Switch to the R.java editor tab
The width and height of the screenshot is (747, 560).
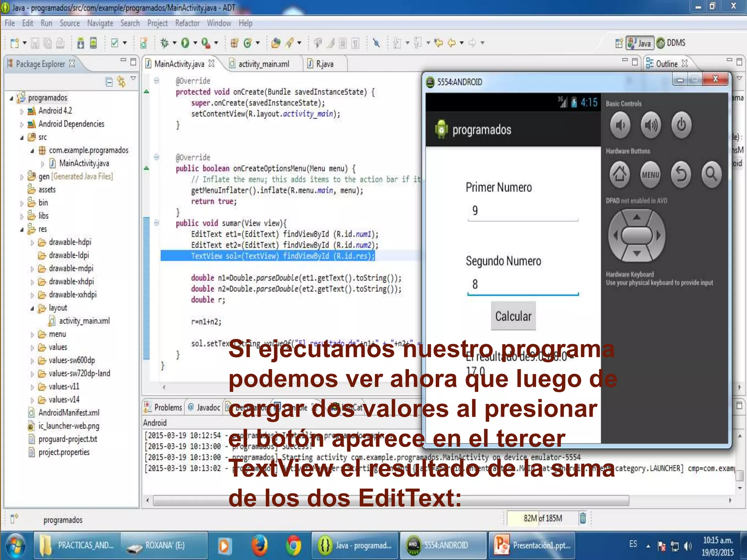click(x=325, y=64)
